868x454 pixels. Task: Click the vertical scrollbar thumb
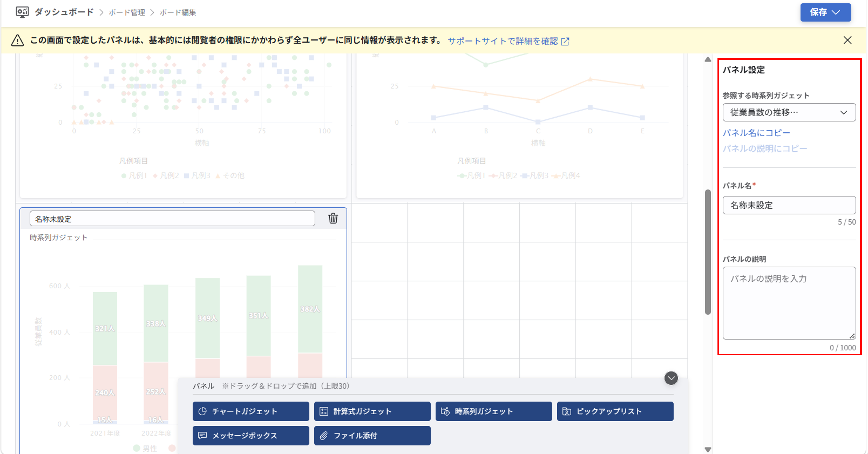point(708,252)
